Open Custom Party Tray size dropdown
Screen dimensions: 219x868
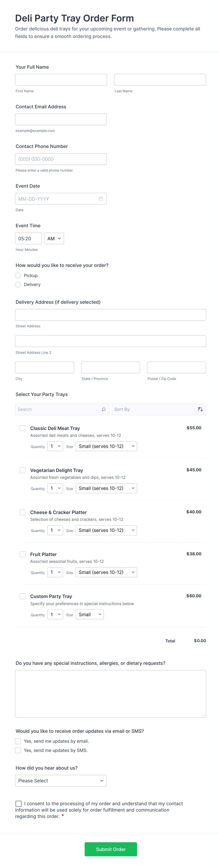pyautogui.click(x=89, y=615)
